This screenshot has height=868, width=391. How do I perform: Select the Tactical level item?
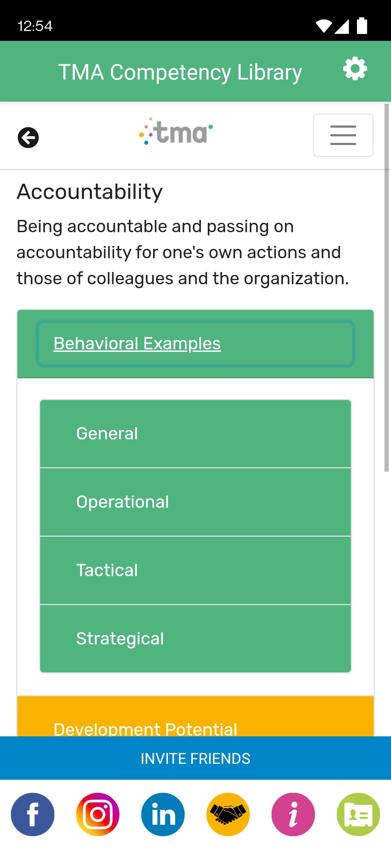pyautogui.click(x=195, y=570)
